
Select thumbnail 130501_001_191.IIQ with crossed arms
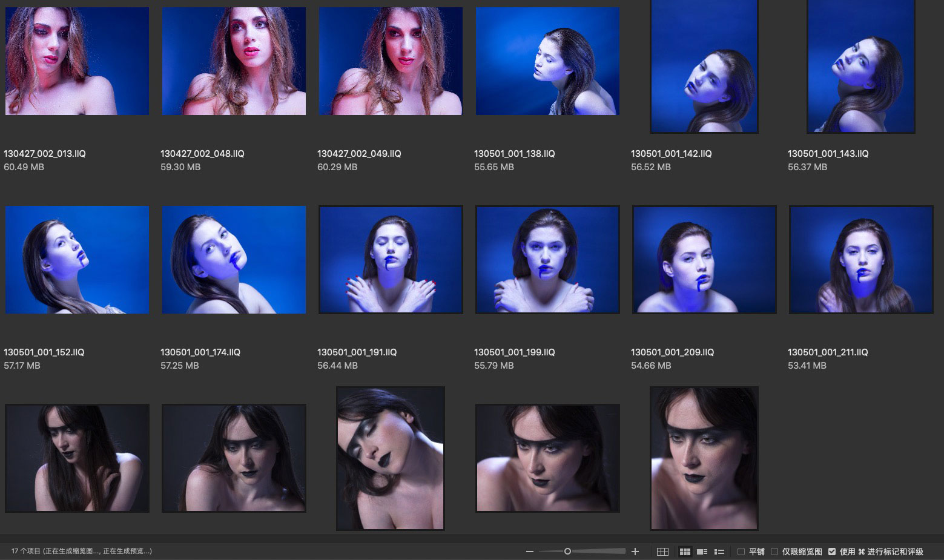coord(391,260)
